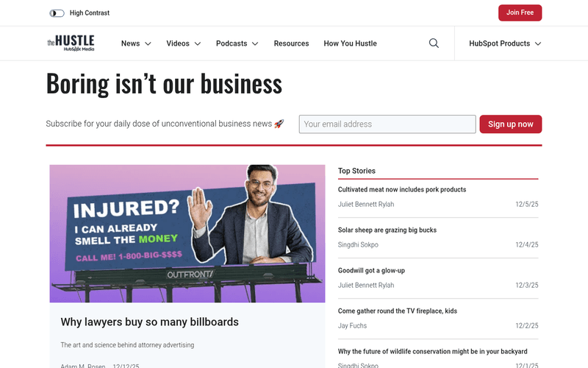Click the Sign up now button
This screenshot has height=368, width=588.
coord(510,124)
